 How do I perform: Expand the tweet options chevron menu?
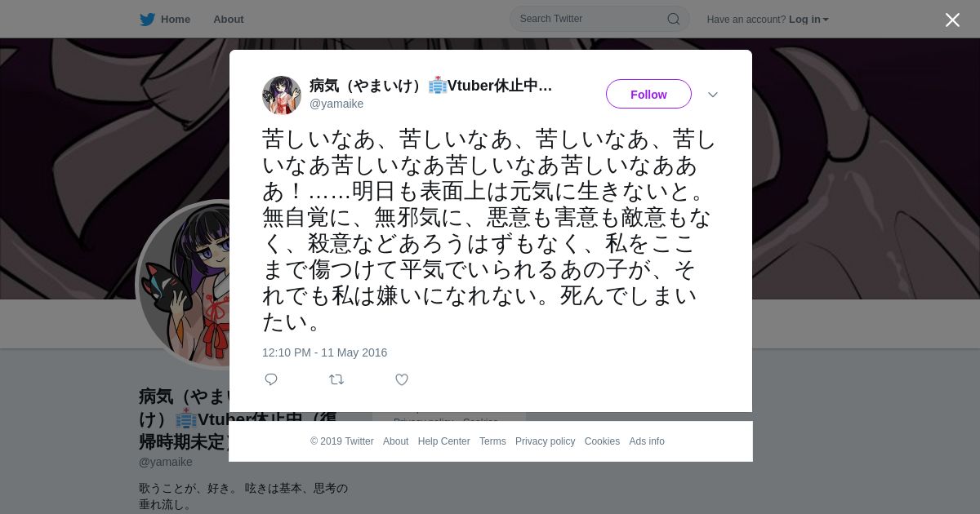click(x=713, y=95)
